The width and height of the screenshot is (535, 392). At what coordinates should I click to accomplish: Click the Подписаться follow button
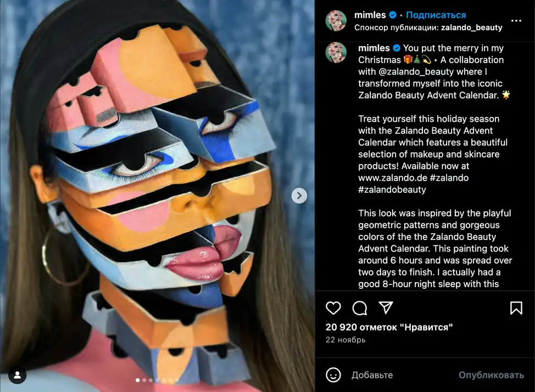pos(436,15)
